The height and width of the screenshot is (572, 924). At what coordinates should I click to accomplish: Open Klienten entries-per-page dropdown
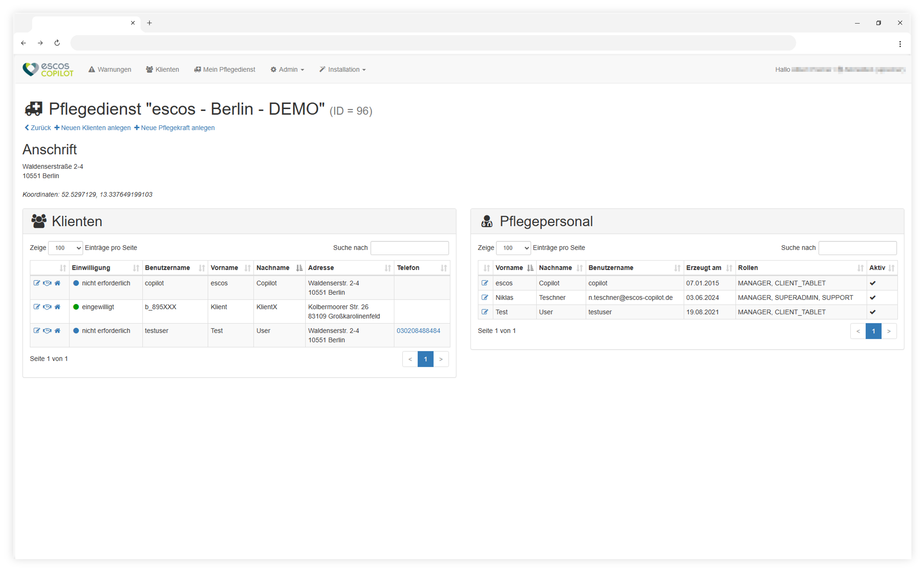pyautogui.click(x=65, y=248)
